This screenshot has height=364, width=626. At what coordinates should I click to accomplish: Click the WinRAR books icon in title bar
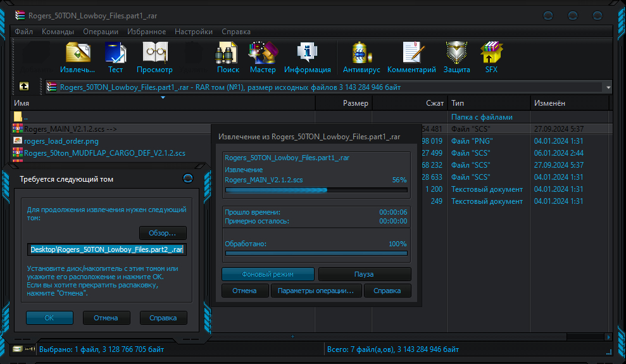[20, 16]
